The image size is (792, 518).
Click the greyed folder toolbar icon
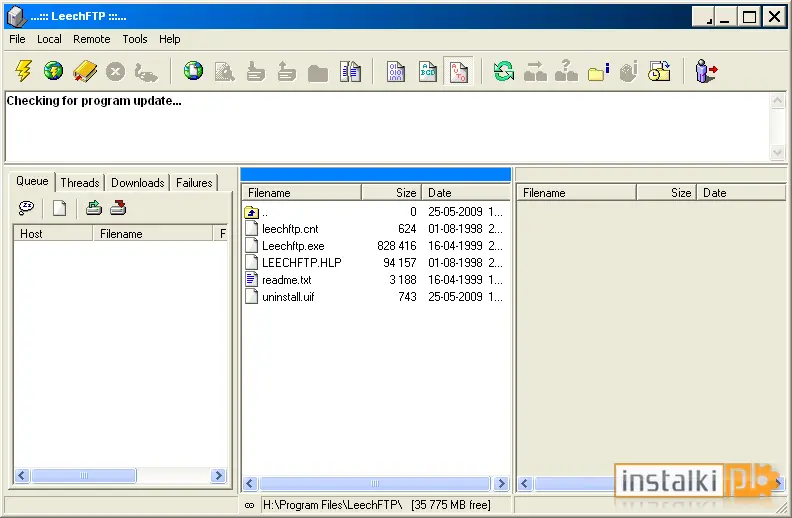pos(318,73)
